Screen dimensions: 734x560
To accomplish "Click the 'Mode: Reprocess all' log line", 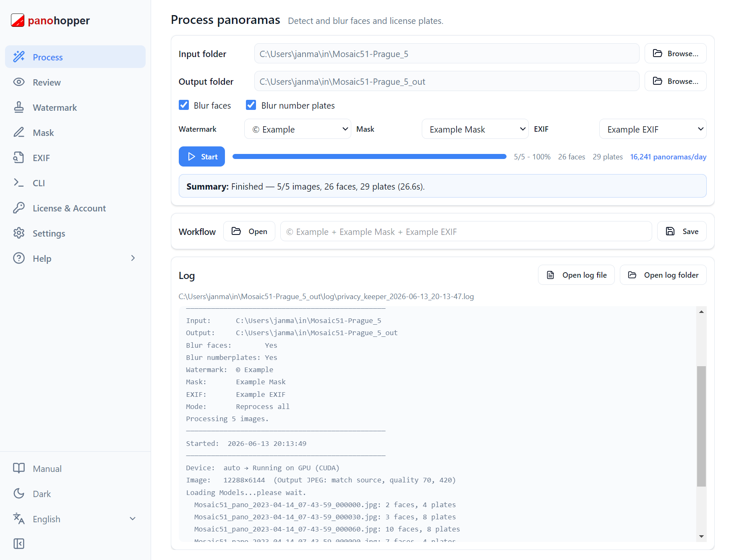I will (x=238, y=406).
